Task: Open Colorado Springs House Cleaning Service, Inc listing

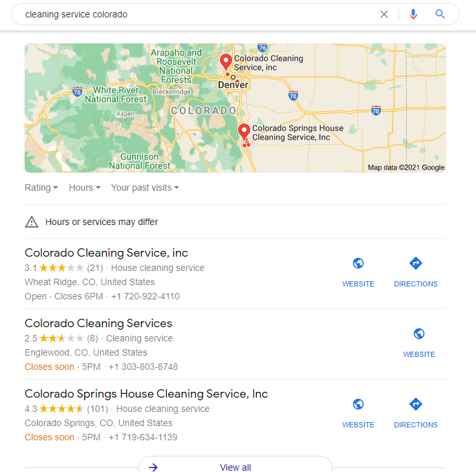Action: [x=146, y=394]
